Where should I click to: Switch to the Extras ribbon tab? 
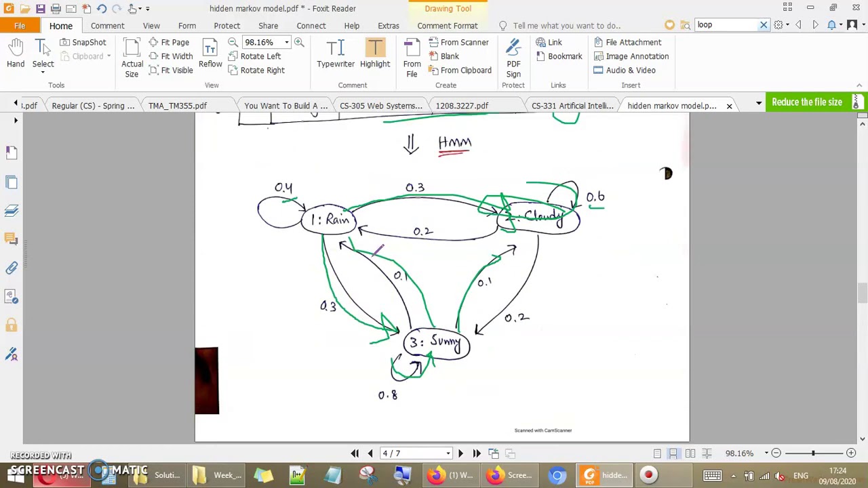pyautogui.click(x=389, y=26)
